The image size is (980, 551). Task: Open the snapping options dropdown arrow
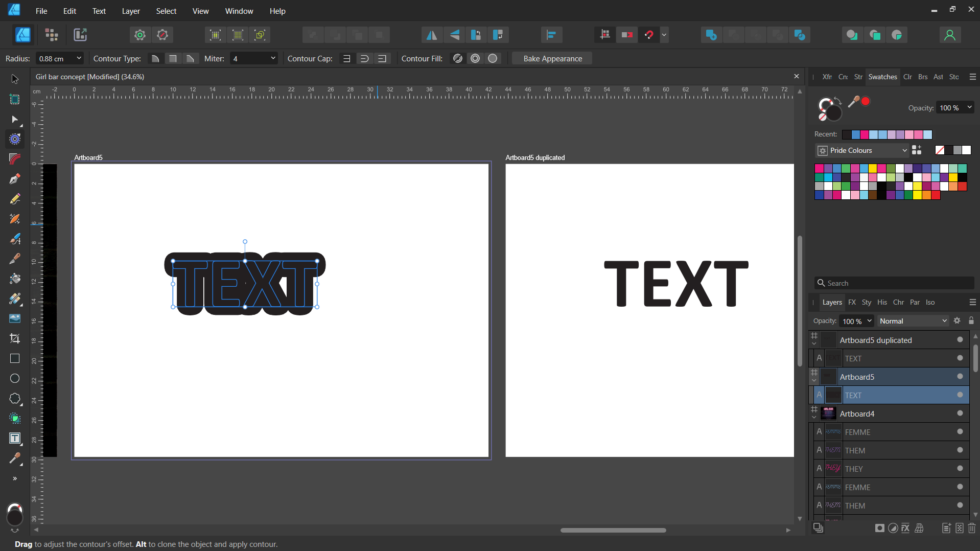664,35
